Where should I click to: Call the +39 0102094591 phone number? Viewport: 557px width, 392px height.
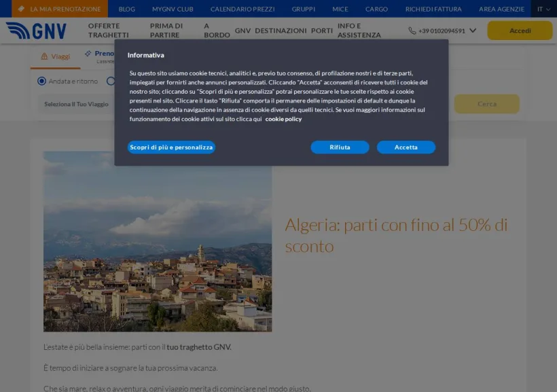pos(442,31)
